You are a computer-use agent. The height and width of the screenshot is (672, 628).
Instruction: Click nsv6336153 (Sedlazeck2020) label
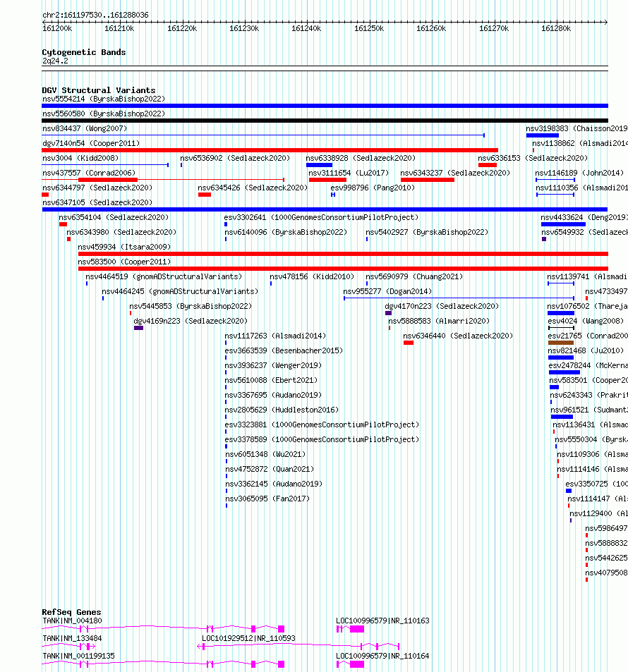(533, 158)
